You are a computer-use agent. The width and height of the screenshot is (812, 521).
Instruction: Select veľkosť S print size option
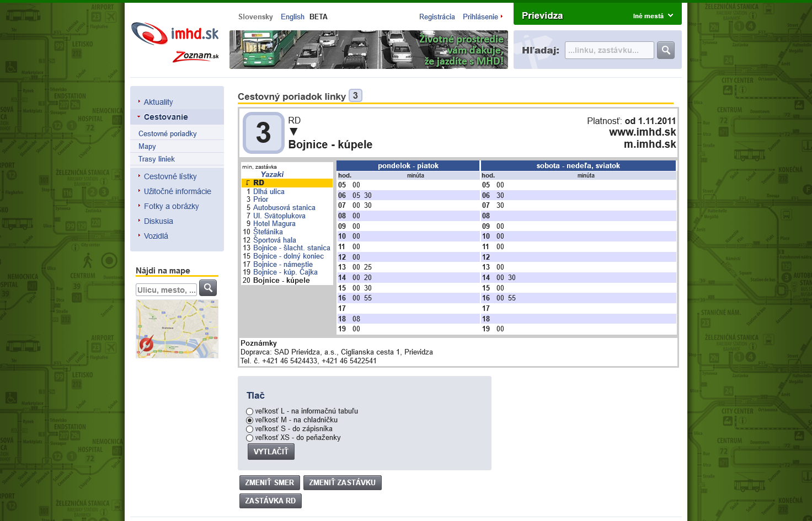coord(250,429)
